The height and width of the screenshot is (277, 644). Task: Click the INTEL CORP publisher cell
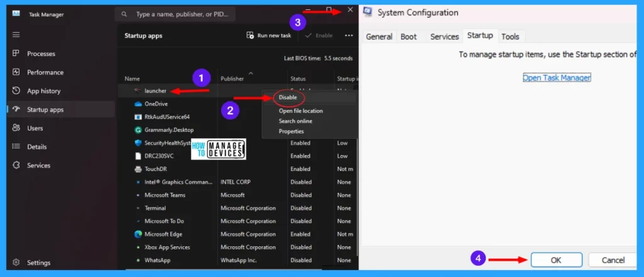point(235,182)
